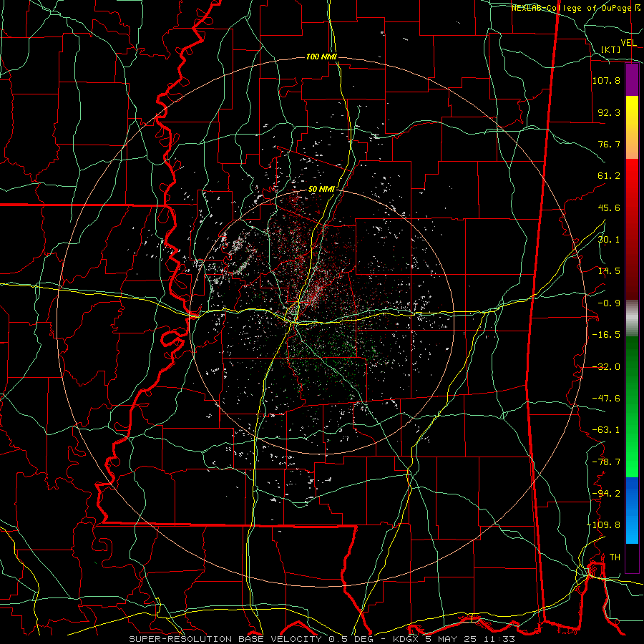644x644 pixels.
Task: Click the 92.3 velocity scale value
Action: click(x=609, y=112)
